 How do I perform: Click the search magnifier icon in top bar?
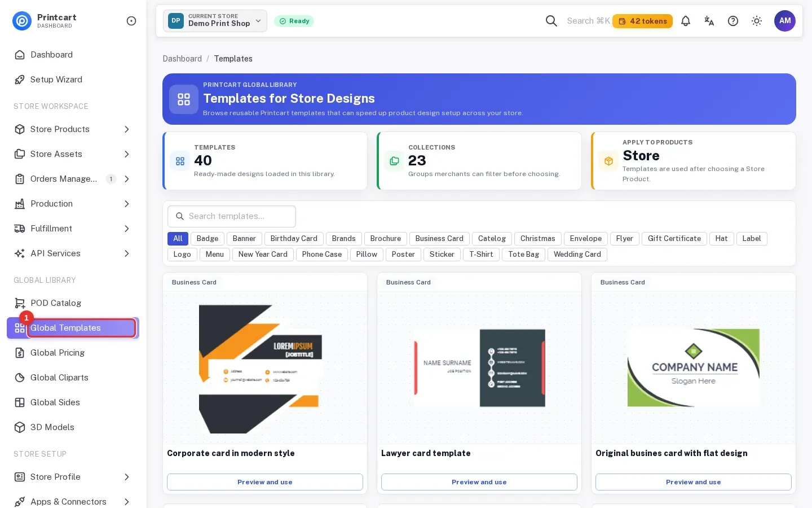551,21
